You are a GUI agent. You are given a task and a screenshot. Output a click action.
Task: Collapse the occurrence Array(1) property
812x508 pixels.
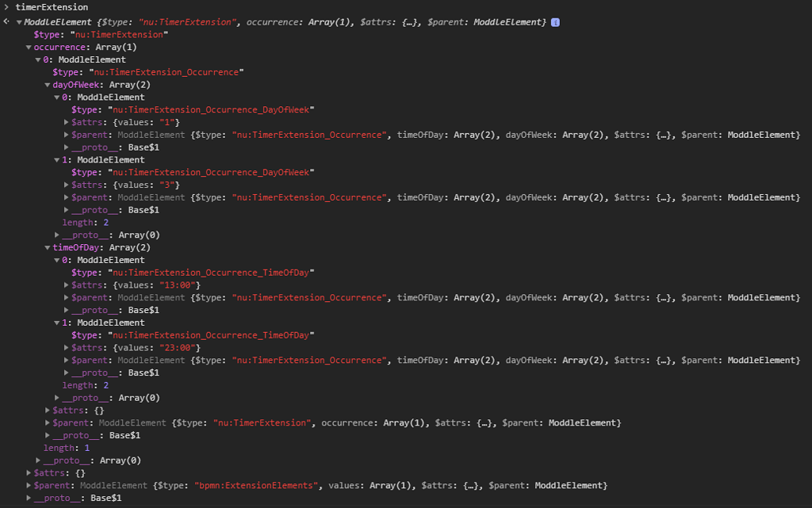pyautogui.click(x=29, y=47)
